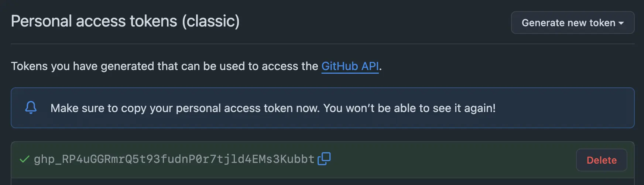Click the ghp_ token string
Screen dimensions: 644x185
pyautogui.click(x=174, y=159)
